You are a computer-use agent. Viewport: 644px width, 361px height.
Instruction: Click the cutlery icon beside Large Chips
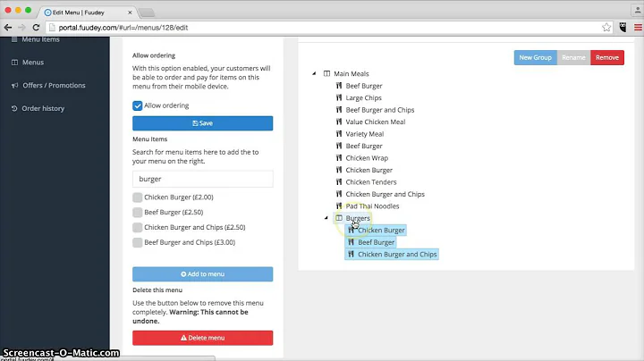pyautogui.click(x=339, y=97)
